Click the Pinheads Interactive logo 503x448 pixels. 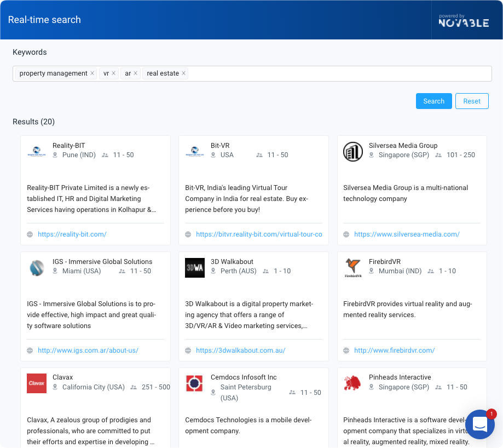click(x=352, y=383)
